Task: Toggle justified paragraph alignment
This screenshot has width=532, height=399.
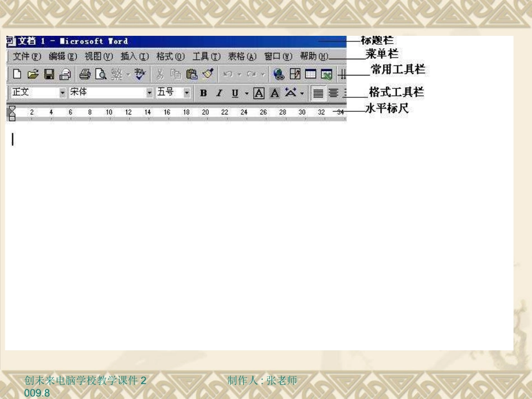Action: (x=318, y=93)
